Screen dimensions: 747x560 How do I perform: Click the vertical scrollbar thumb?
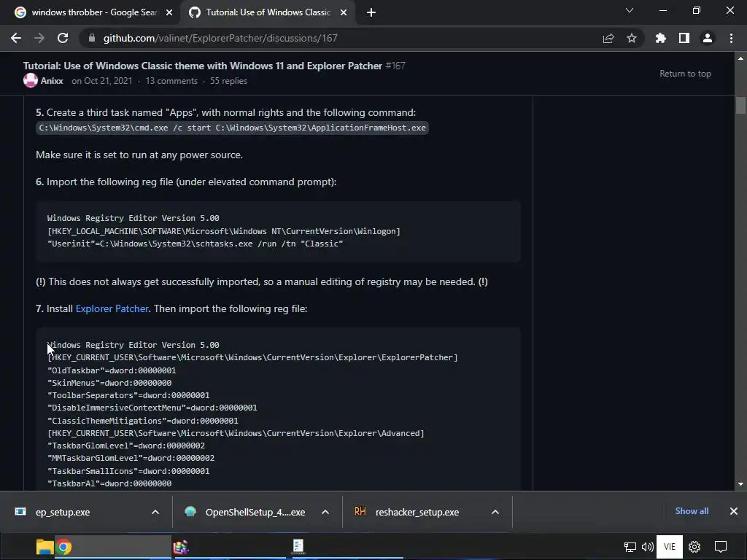pyautogui.click(x=740, y=105)
